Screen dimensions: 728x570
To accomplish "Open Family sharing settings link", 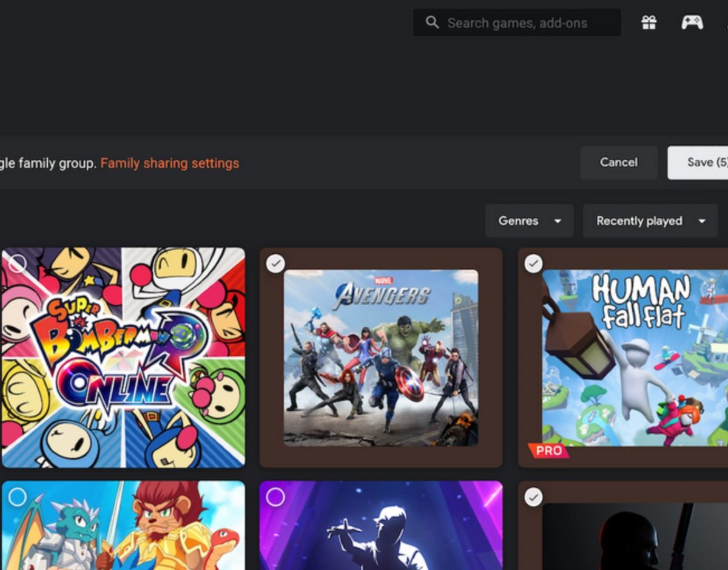I will point(170,163).
